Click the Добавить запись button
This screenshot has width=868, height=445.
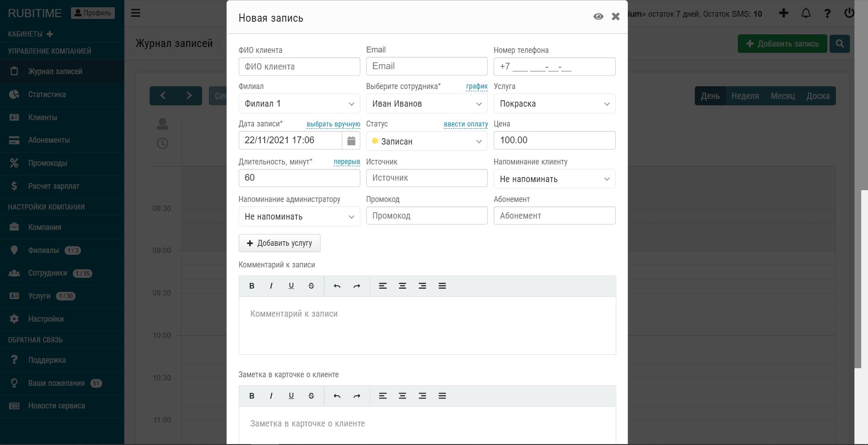pyautogui.click(x=783, y=44)
